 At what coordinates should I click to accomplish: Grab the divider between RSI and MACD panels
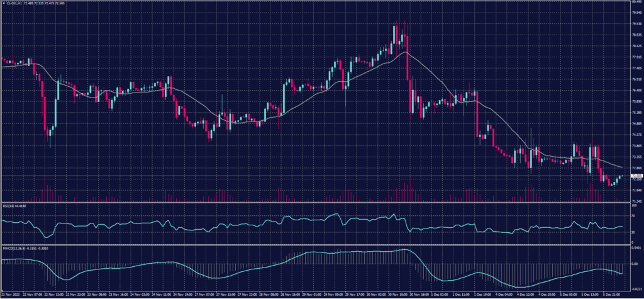tap(314, 244)
